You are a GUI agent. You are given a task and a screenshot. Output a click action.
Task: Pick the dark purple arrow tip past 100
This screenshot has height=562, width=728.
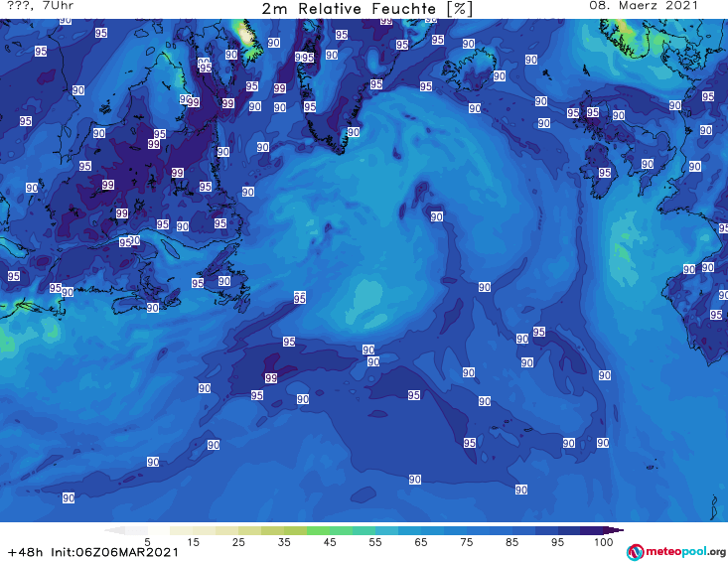(x=616, y=530)
